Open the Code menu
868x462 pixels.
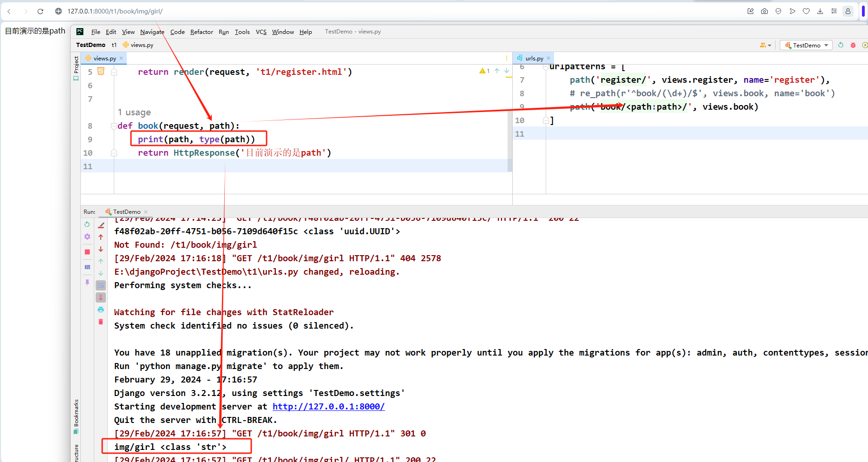coord(177,32)
